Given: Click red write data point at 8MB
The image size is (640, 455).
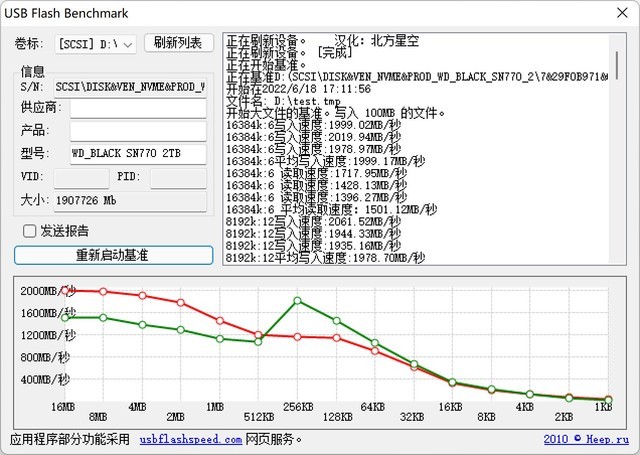Looking at the screenshot, I should click(x=103, y=291).
